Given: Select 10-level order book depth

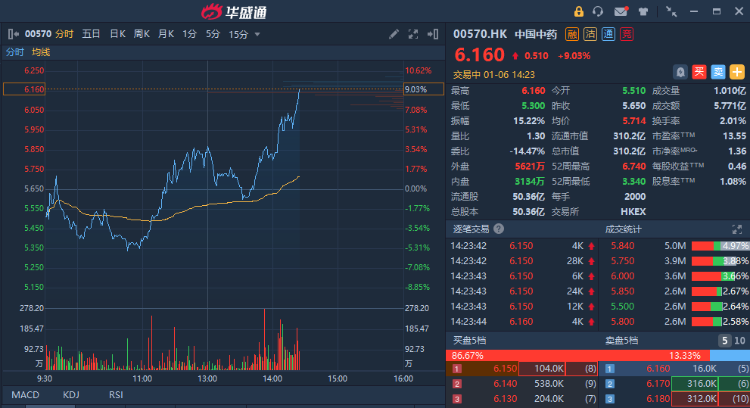Looking at the screenshot, I should coord(740,341).
